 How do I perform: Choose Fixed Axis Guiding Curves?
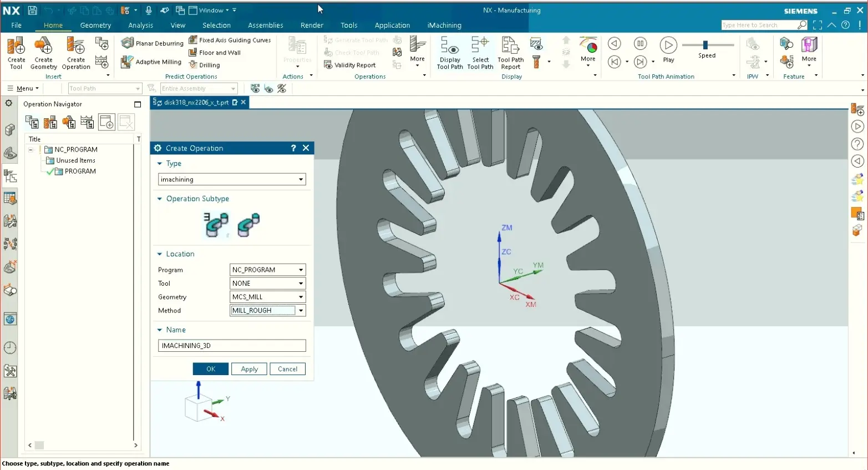pyautogui.click(x=230, y=40)
